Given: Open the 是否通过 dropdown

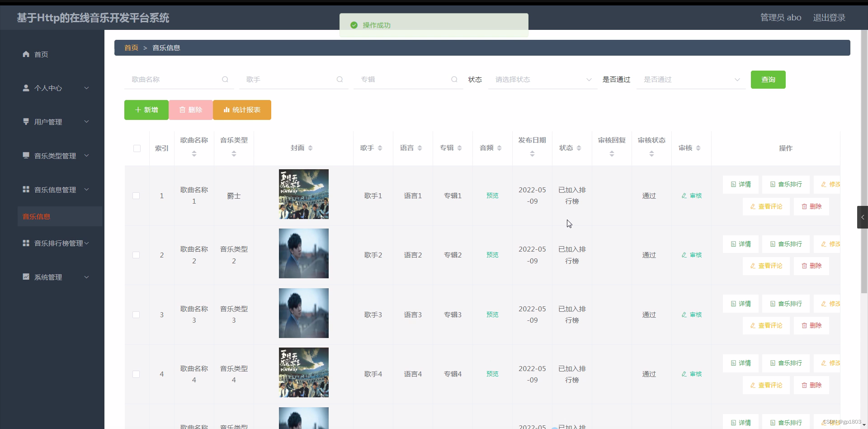Looking at the screenshot, I should coord(691,80).
